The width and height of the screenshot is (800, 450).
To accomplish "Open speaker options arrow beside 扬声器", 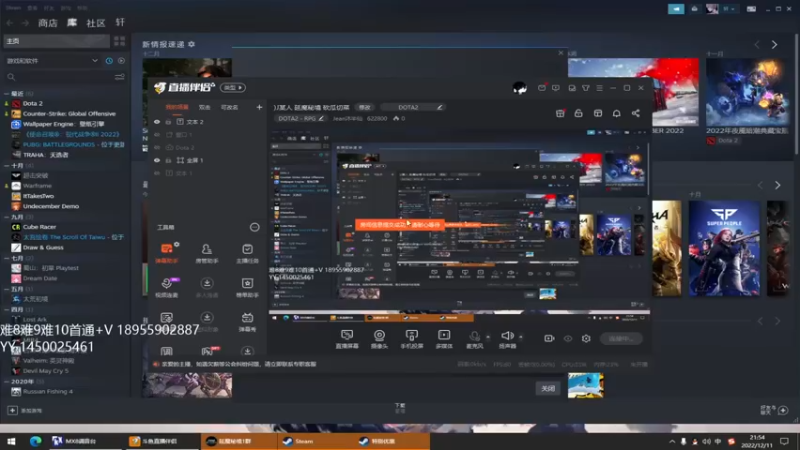I will coord(521,337).
